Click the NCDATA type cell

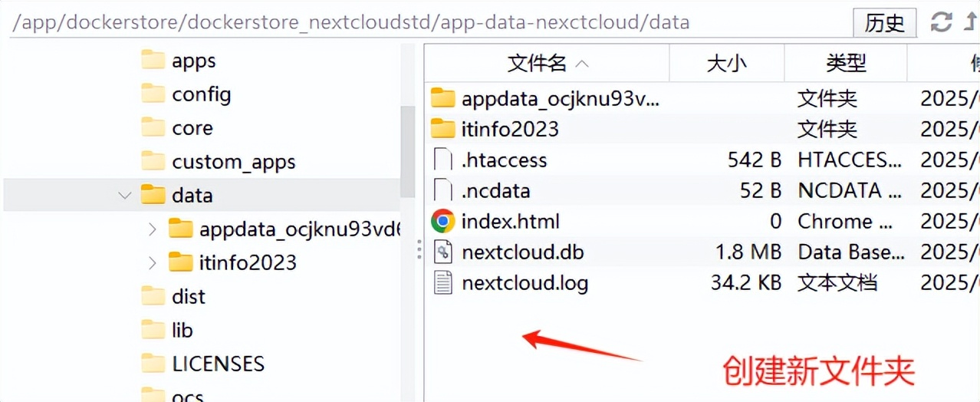tap(850, 190)
